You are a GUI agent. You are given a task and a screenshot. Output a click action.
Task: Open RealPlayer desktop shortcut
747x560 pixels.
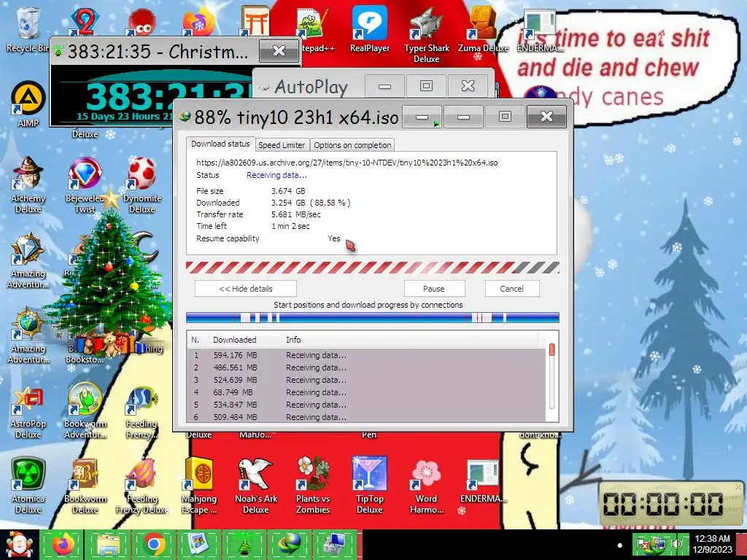(370, 29)
